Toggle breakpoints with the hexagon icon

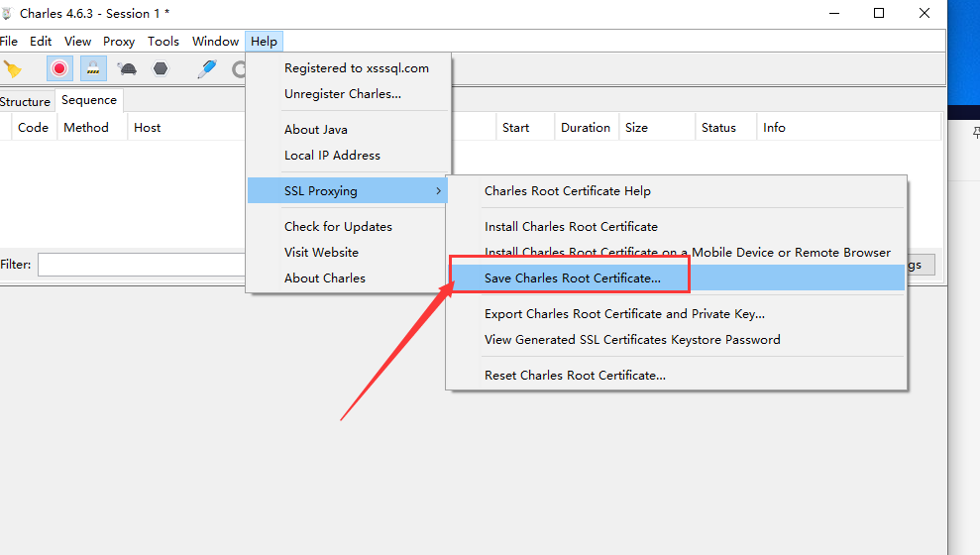pyautogui.click(x=161, y=68)
